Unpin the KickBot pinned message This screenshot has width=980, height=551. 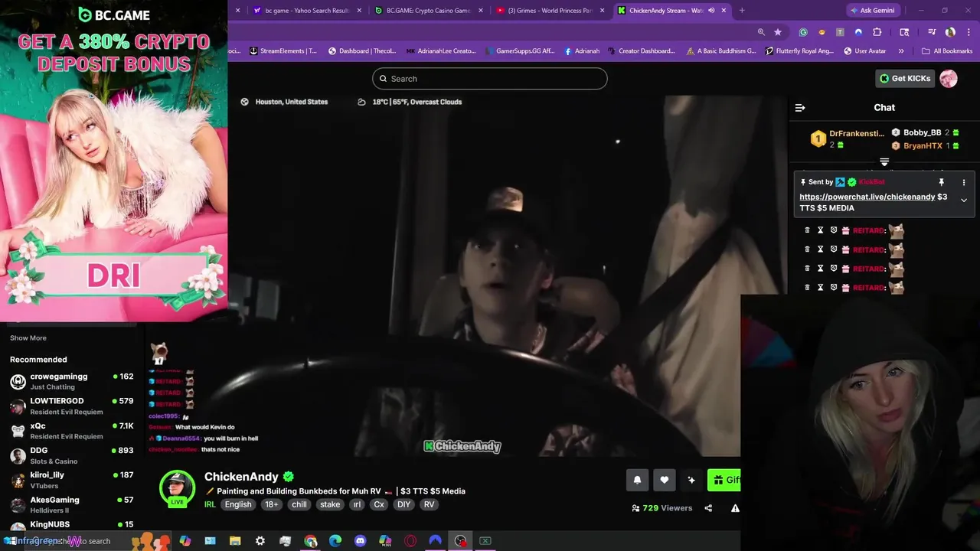tap(942, 182)
